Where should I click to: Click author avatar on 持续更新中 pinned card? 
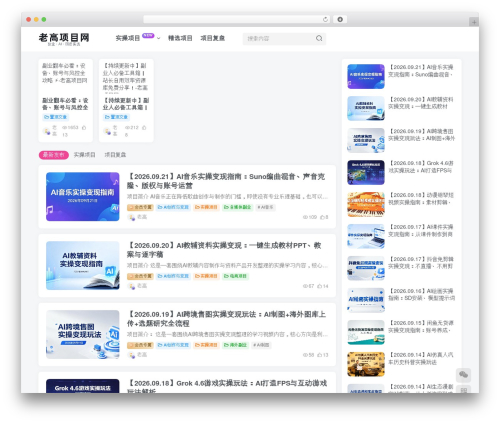pos(107,131)
